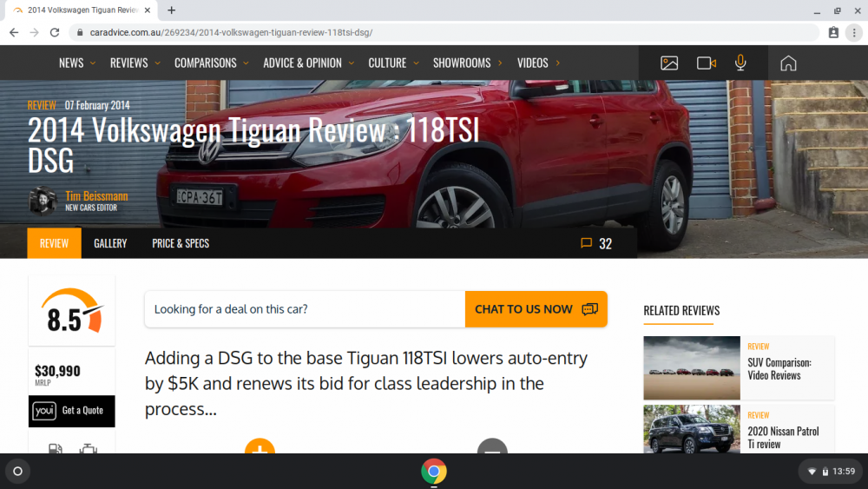The image size is (868, 489).
Task: Click the Nissan Patrol thumbnail image
Action: point(692,429)
